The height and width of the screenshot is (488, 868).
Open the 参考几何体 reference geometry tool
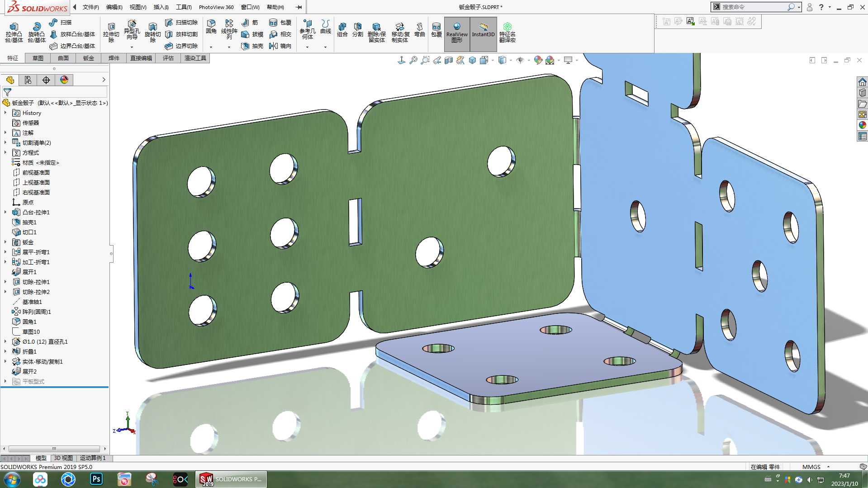click(x=308, y=30)
